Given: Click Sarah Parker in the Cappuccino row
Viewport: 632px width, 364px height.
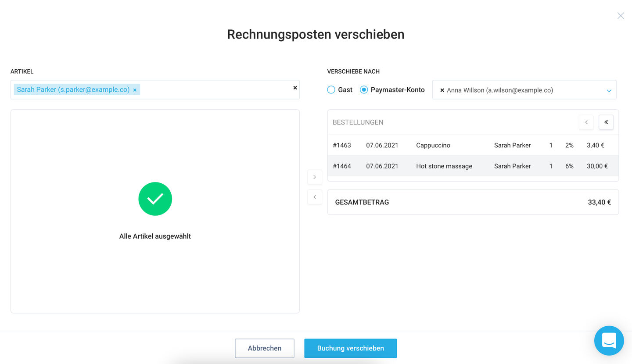Looking at the screenshot, I should [x=513, y=145].
